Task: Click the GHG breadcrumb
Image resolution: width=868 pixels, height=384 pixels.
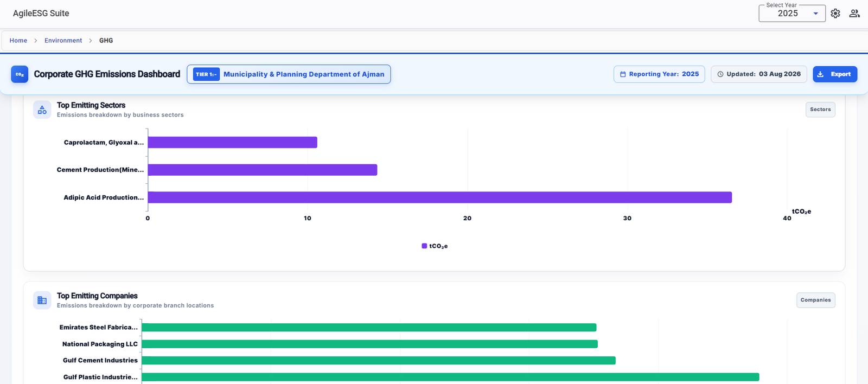Action: pyautogui.click(x=106, y=41)
